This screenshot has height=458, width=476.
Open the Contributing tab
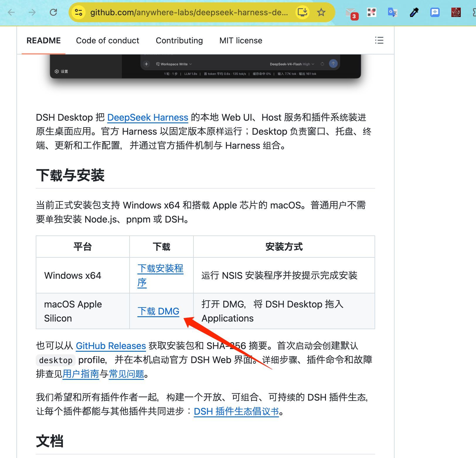[179, 40]
